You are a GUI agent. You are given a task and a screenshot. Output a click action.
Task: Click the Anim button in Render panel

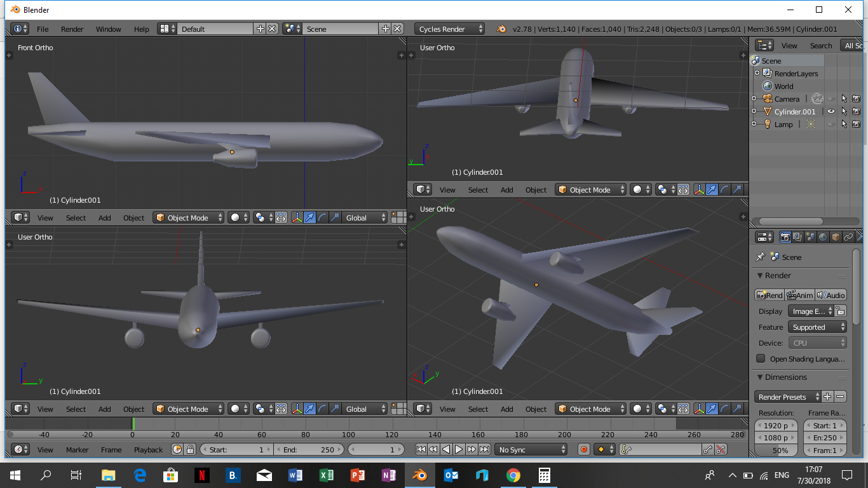(799, 294)
